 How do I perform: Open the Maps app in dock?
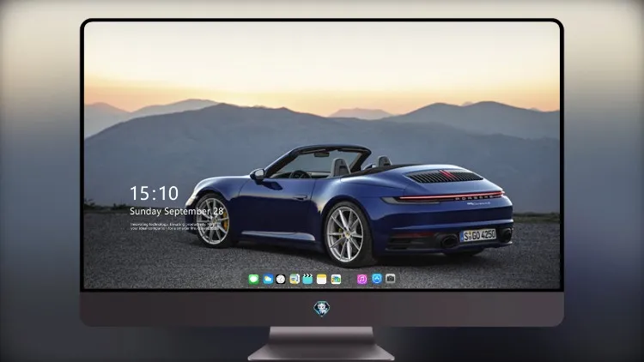pyautogui.click(x=295, y=279)
